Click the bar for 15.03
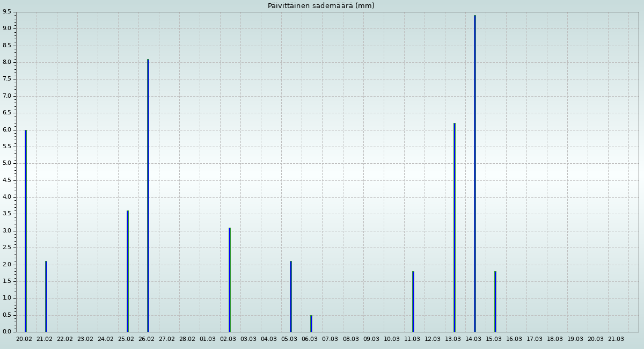Screen dimensions: 644x349 pos(495,301)
